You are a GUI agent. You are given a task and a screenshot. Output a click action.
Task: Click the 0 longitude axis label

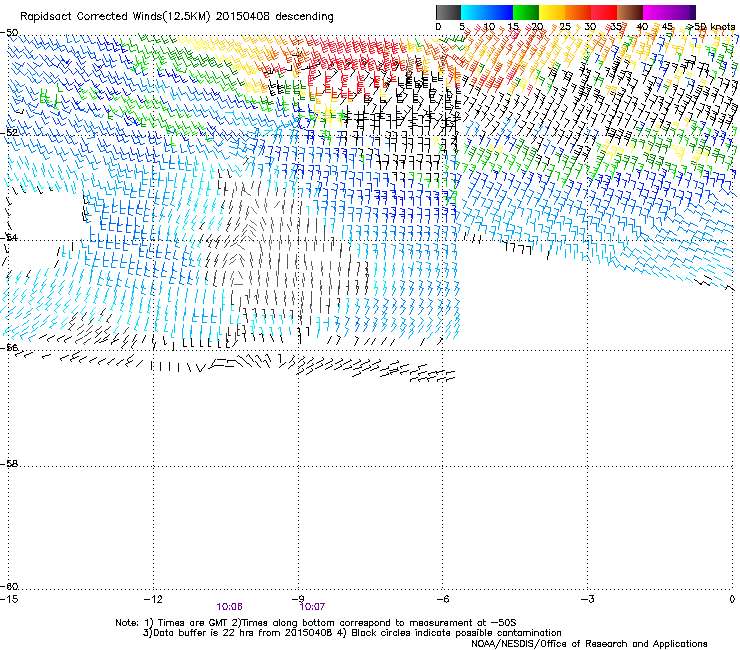click(x=732, y=599)
